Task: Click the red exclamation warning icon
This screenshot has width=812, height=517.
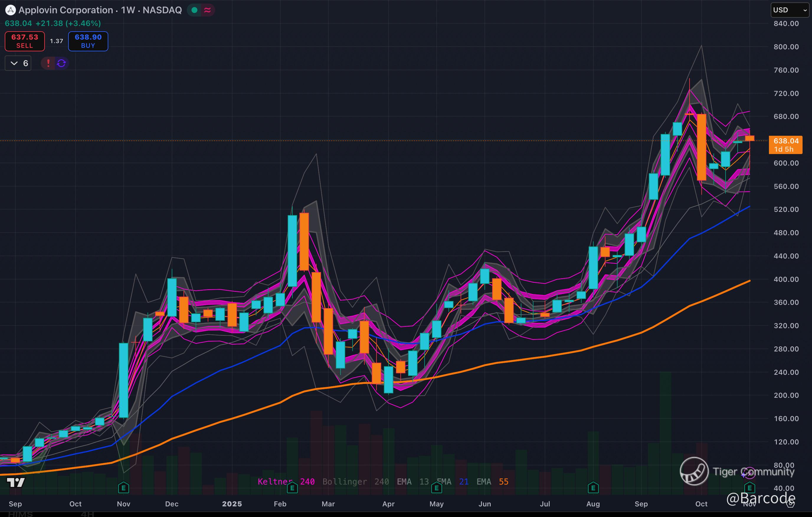Action: coord(48,63)
